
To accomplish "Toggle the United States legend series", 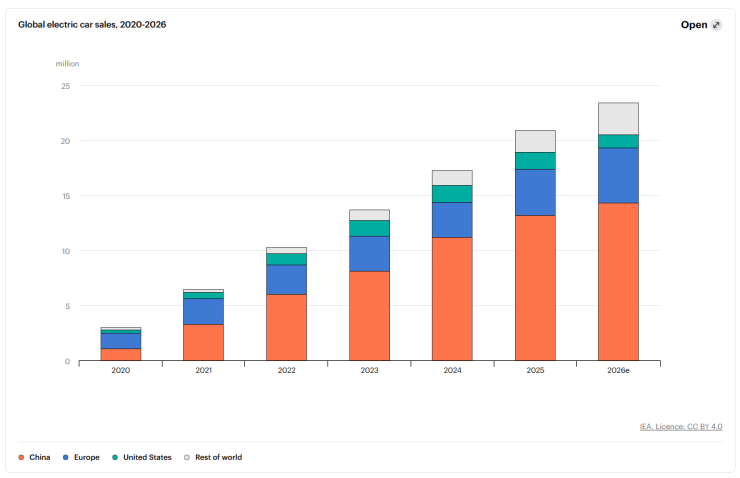I will 142,457.
